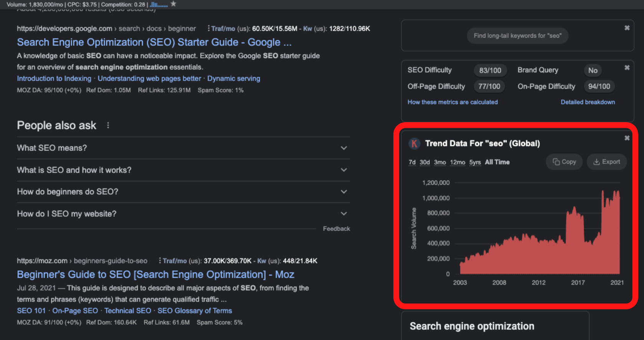Close the SEO Difficulty widget
Image resolution: width=644 pixels, height=340 pixels.
tap(627, 68)
